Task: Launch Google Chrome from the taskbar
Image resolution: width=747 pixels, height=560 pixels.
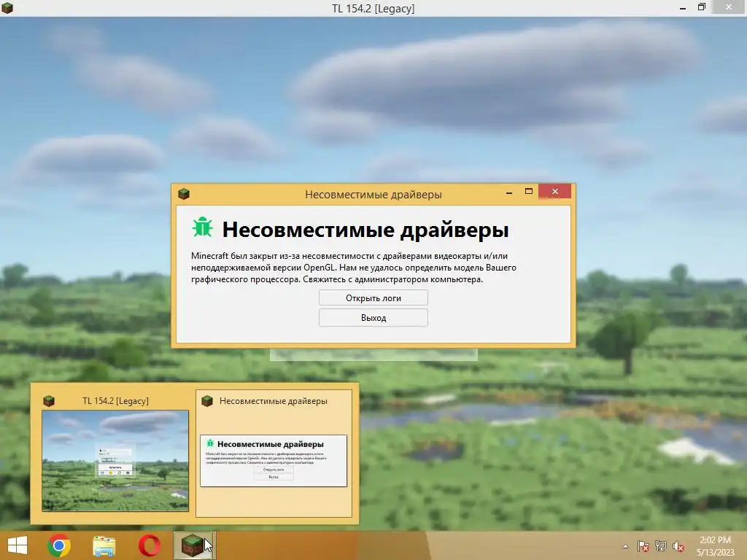Action: [x=59, y=545]
